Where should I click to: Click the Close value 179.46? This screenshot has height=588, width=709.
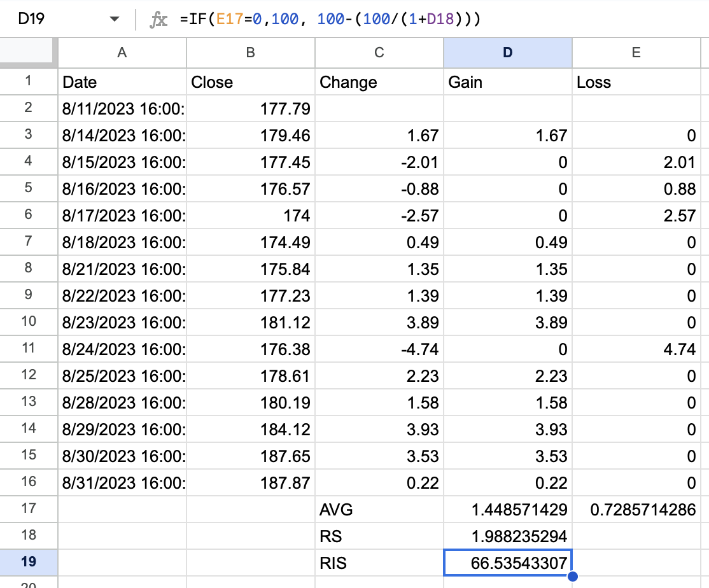pyautogui.click(x=251, y=135)
